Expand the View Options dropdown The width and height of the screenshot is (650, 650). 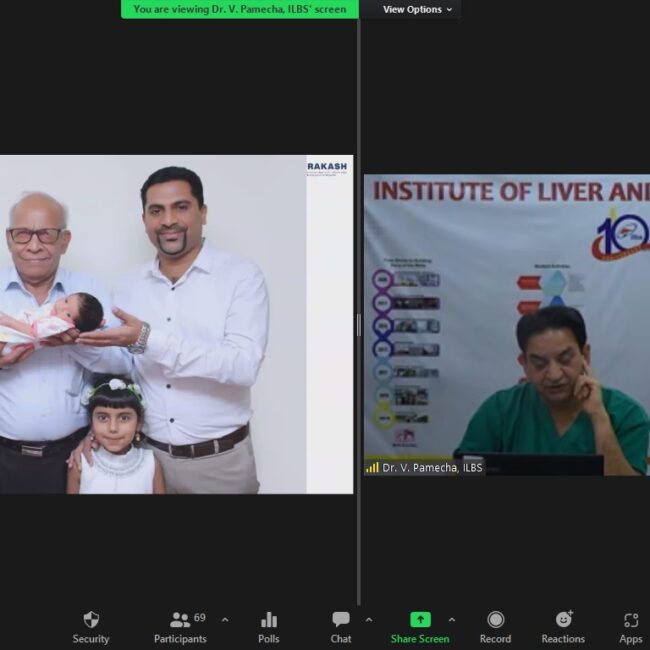417,9
